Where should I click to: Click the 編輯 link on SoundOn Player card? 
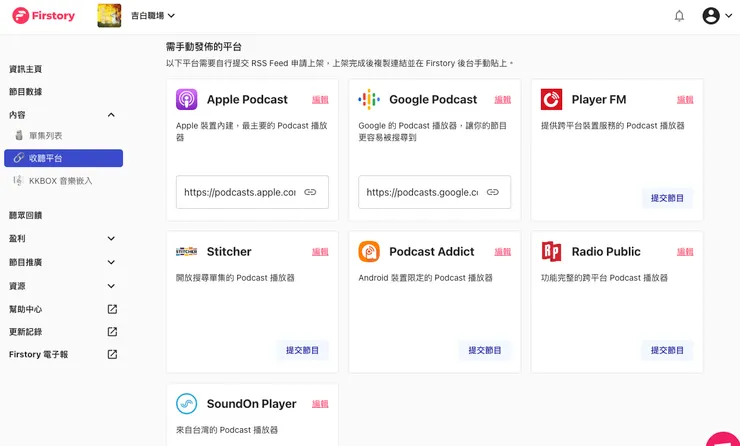[320, 404]
